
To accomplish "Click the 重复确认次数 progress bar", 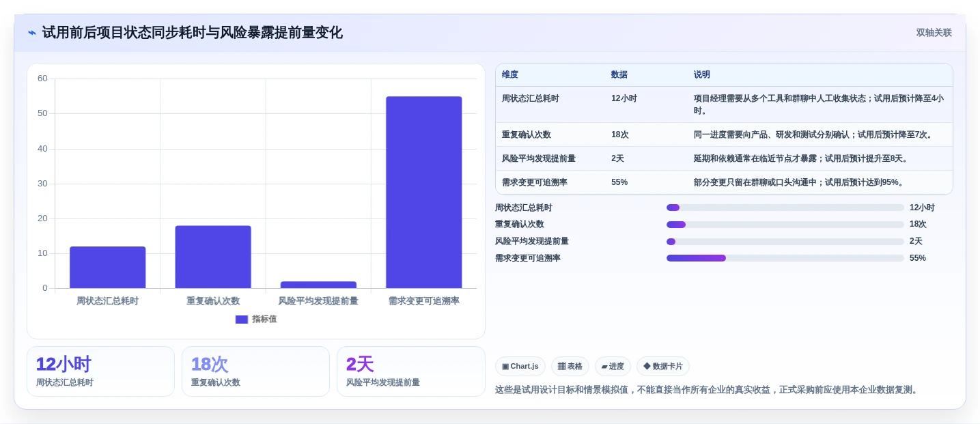I will click(x=785, y=225).
